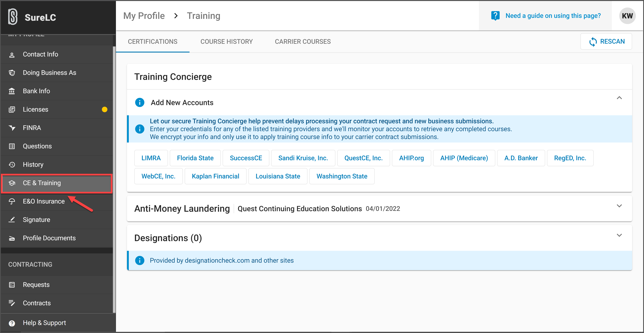Click the Rescan refresh arrows icon

click(593, 42)
